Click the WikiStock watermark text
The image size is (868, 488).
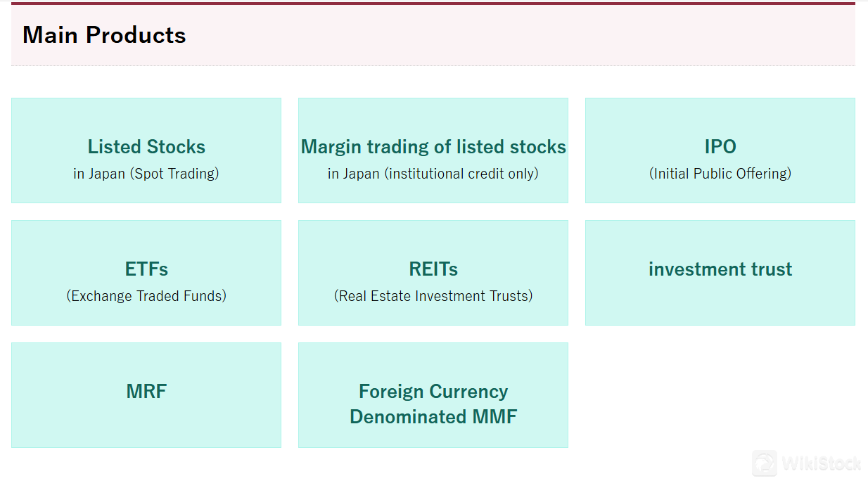[821, 464]
